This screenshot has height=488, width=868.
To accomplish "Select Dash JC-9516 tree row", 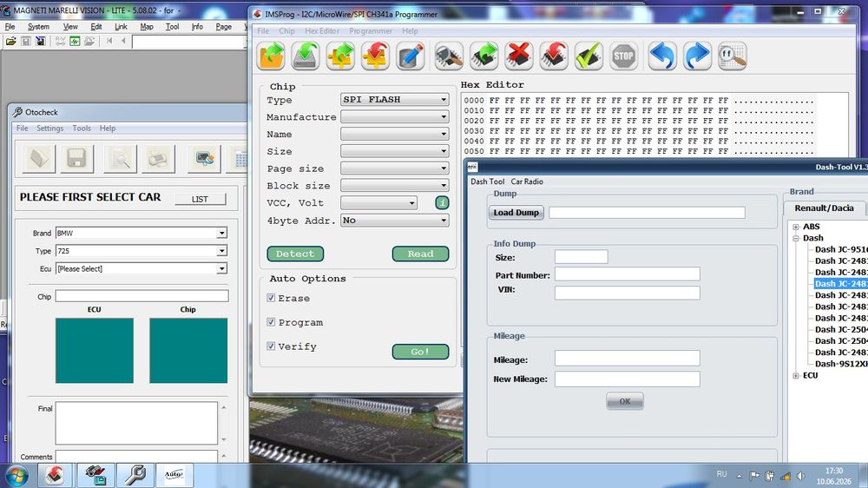I will 841,249.
